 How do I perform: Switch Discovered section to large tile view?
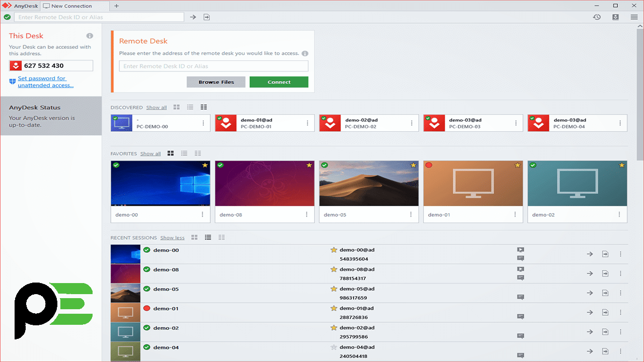[x=177, y=107]
